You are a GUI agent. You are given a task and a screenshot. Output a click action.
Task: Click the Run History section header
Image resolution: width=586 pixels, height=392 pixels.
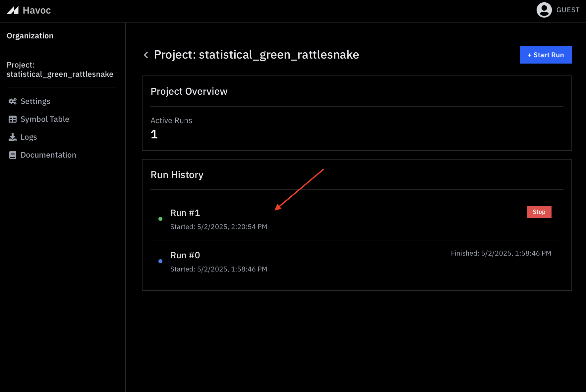177,174
